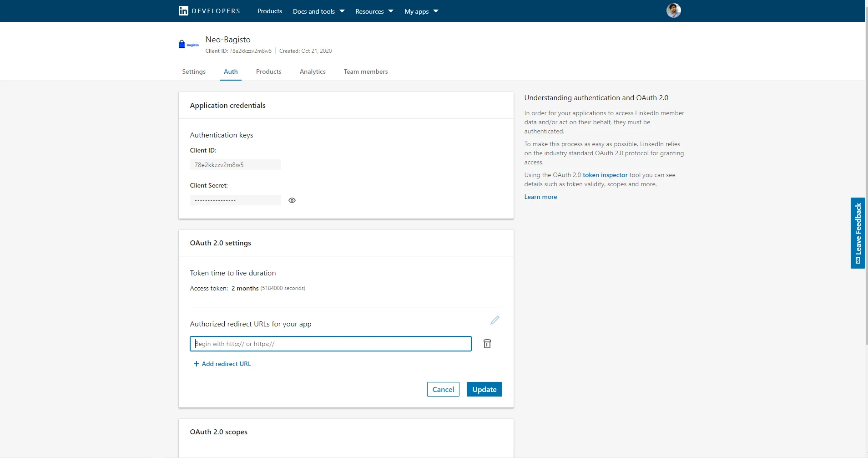Image resolution: width=868 pixels, height=458 pixels.
Task: Click the plus icon to add redirect URL
Action: (197, 364)
